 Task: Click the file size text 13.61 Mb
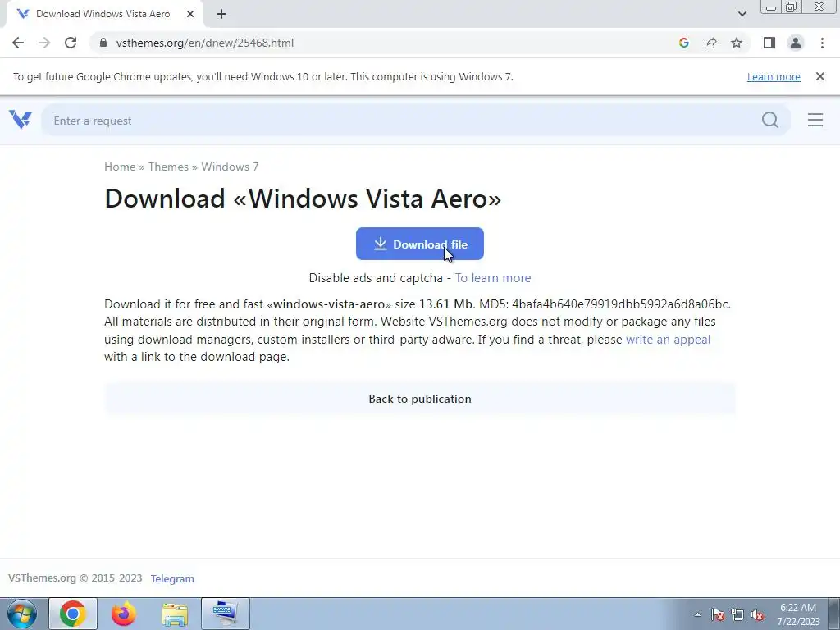click(447, 304)
